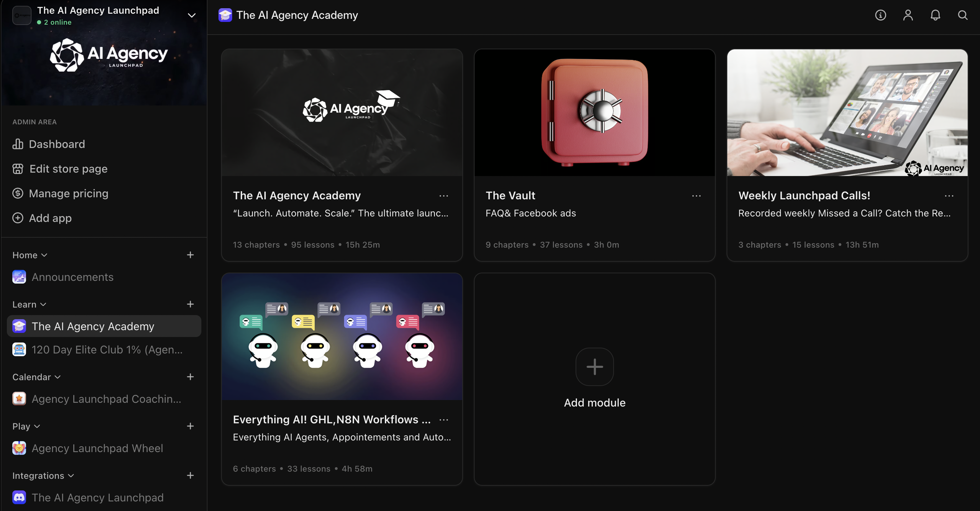
Task: Click the Discord integration icon
Action: coord(19,497)
